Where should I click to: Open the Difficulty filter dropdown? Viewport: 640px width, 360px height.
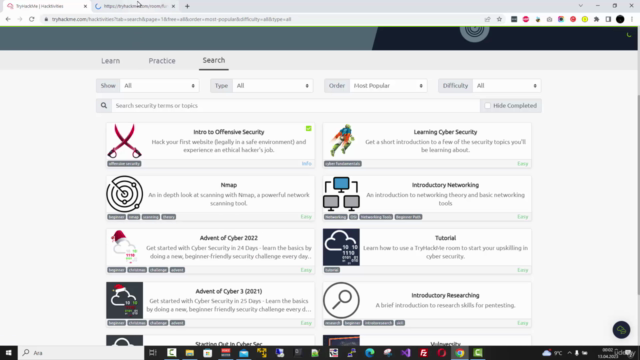coord(506,86)
